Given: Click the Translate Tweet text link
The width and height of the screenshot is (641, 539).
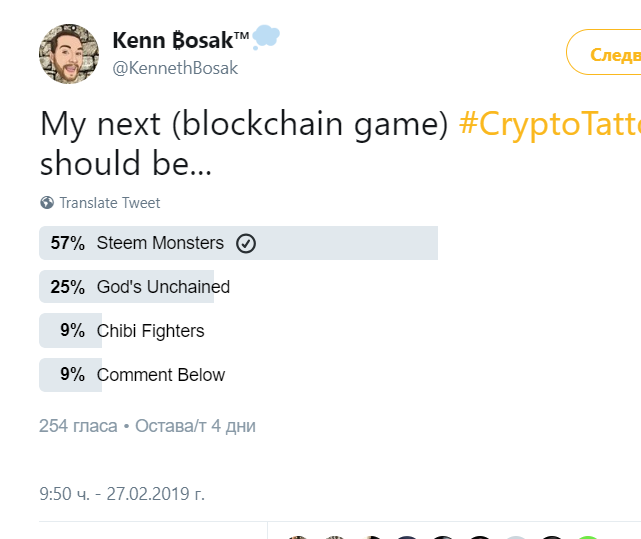Looking at the screenshot, I should [x=109, y=203].
